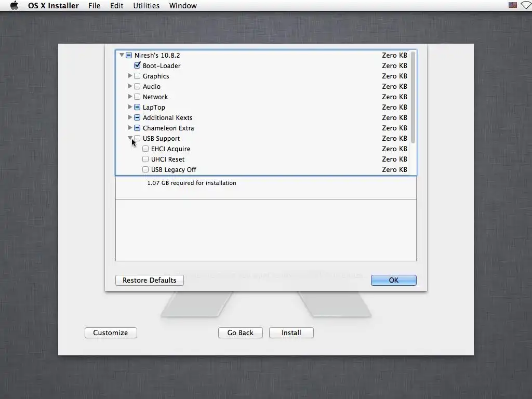Viewport: 532px width, 399px height.
Task: Select the USB Legacy Off row label
Action: click(174, 170)
